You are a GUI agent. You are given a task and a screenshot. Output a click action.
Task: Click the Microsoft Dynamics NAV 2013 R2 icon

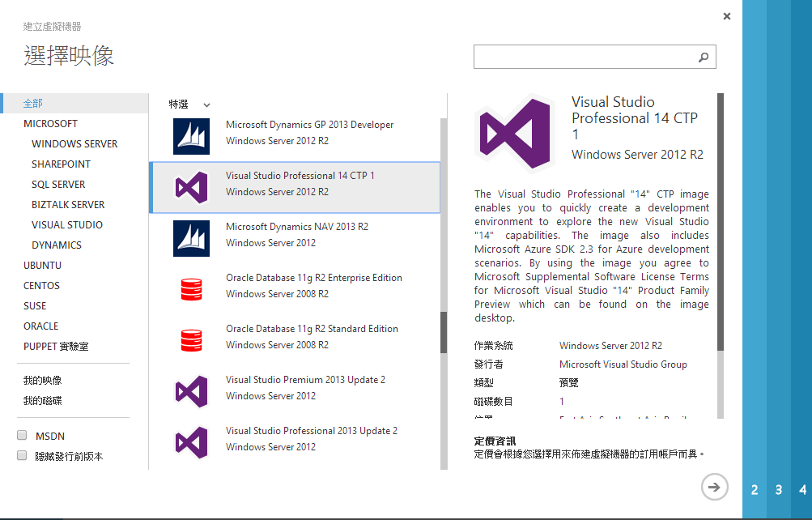coord(191,238)
